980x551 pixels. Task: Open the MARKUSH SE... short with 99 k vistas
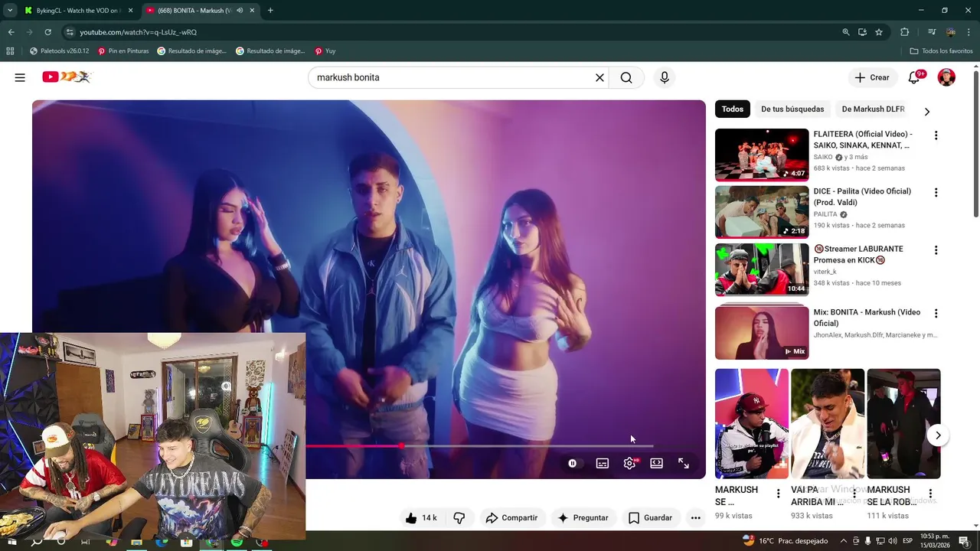pos(751,424)
